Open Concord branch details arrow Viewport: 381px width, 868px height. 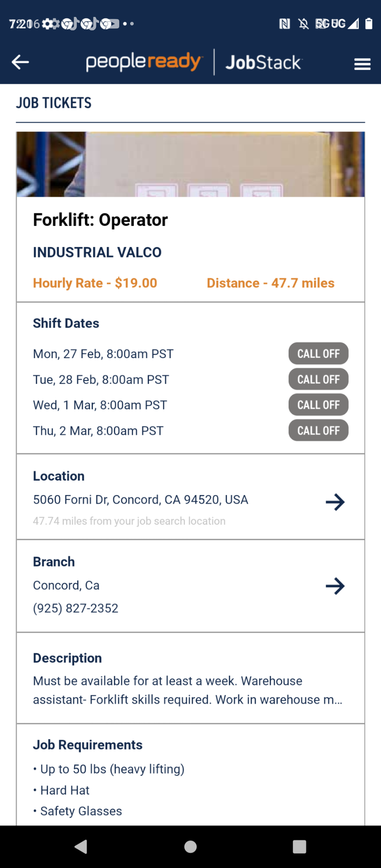coord(335,586)
